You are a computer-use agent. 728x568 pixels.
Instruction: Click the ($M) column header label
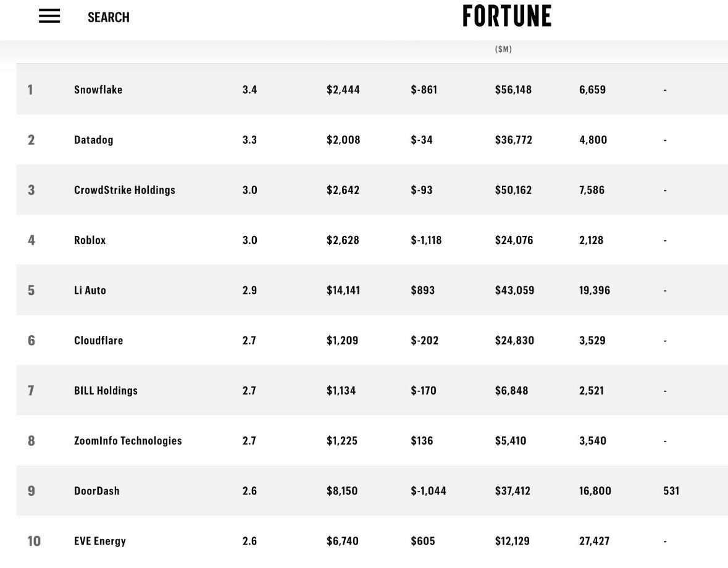click(x=503, y=49)
